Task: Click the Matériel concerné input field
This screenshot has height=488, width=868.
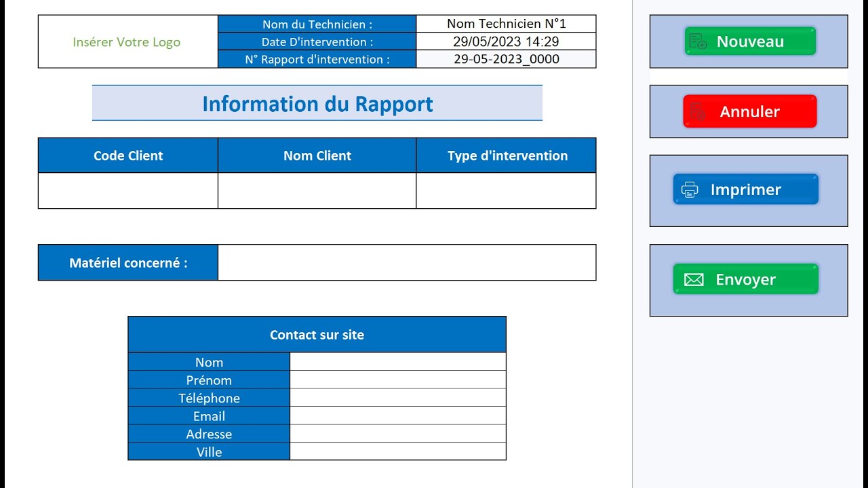Action: point(407,262)
